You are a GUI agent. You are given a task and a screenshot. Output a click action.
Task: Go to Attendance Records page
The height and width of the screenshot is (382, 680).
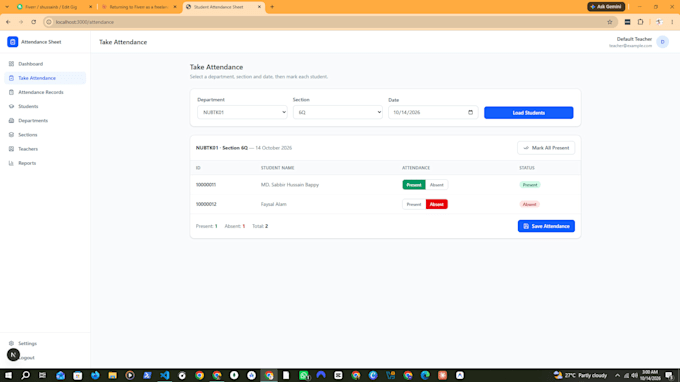[41, 92]
